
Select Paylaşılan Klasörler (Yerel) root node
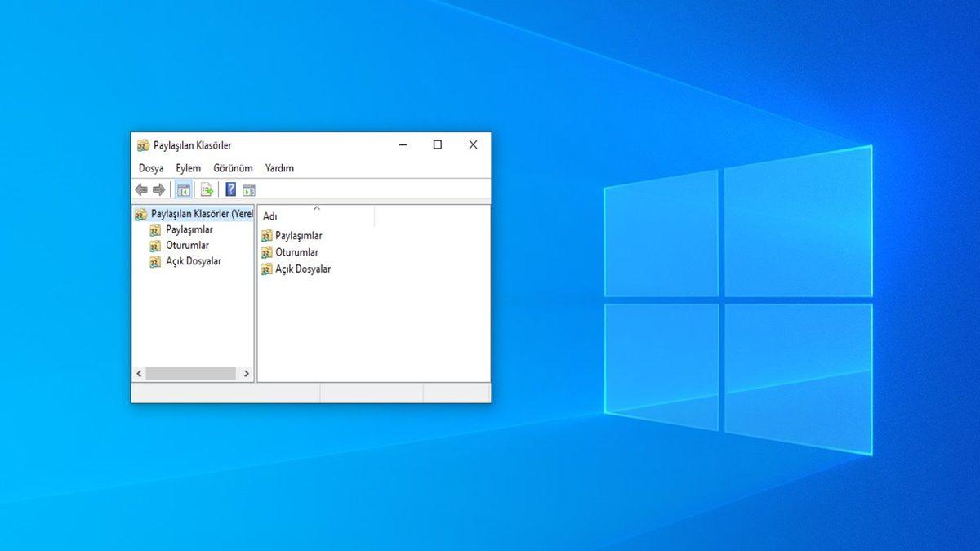click(200, 213)
